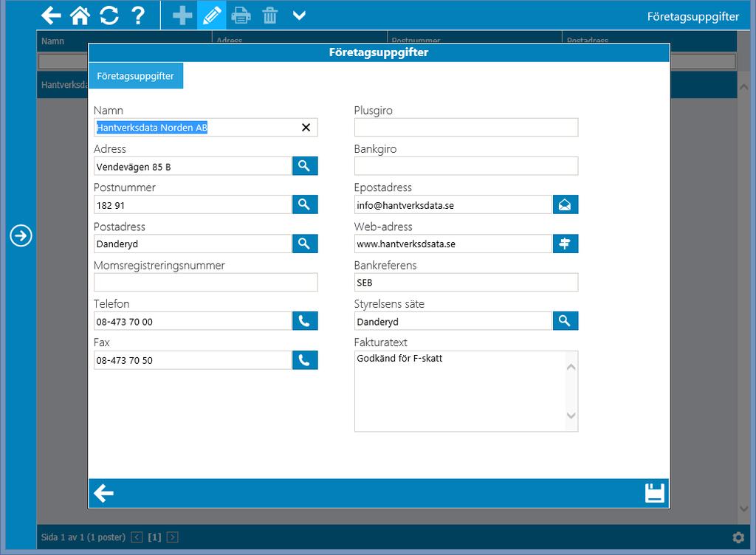The height and width of the screenshot is (555, 756).
Task: Open settings gear in the status bar
Action: 738,537
